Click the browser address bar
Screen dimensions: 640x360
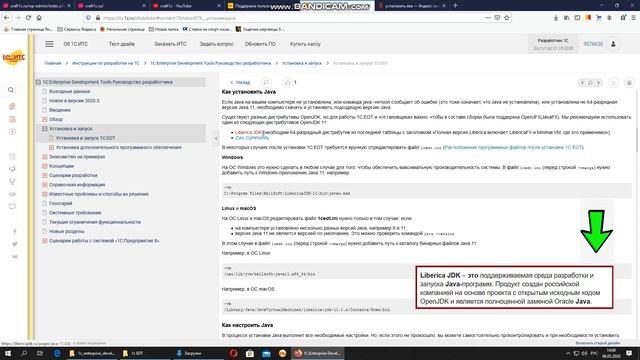(x=286, y=18)
